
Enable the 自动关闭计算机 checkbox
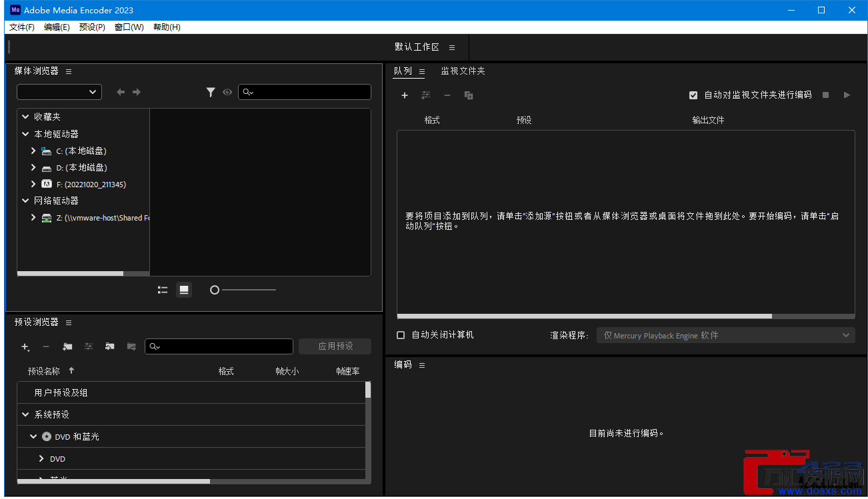coord(401,335)
